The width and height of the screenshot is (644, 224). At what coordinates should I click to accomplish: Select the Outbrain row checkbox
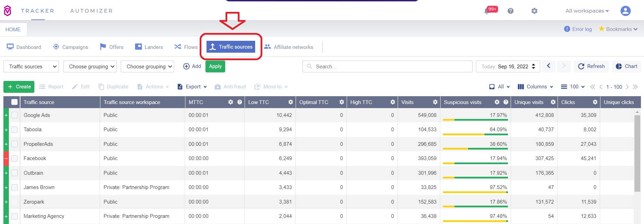[14, 173]
